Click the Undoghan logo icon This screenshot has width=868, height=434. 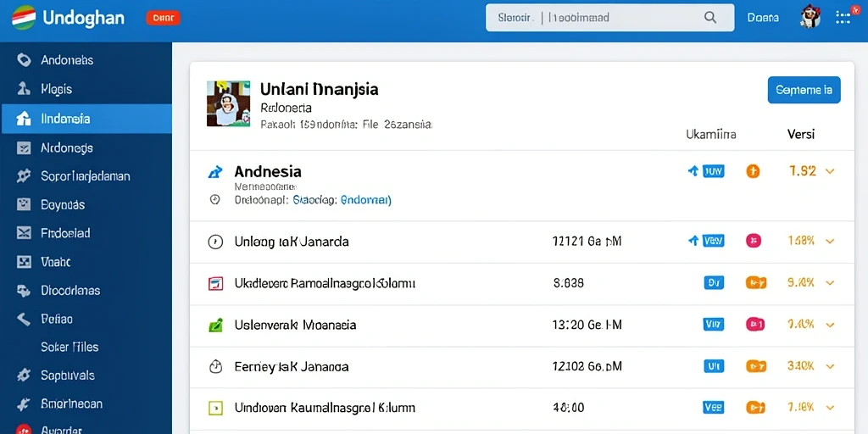pos(23,18)
